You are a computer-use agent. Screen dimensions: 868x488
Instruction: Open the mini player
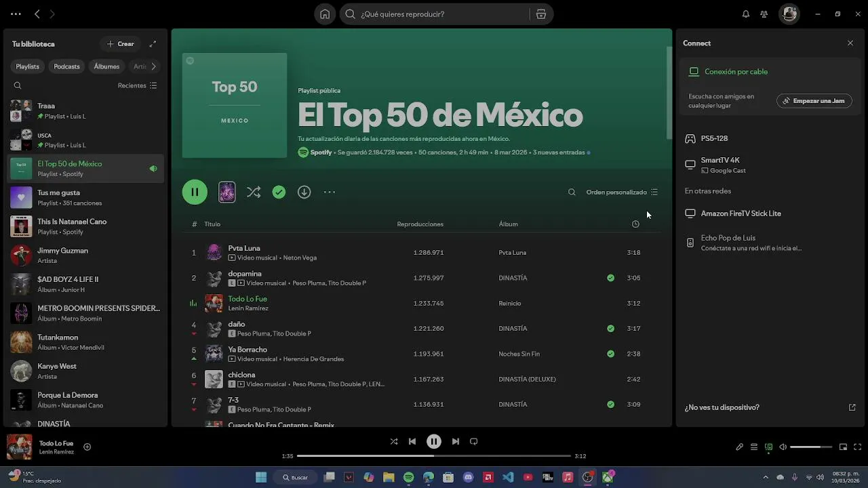pos(844,447)
